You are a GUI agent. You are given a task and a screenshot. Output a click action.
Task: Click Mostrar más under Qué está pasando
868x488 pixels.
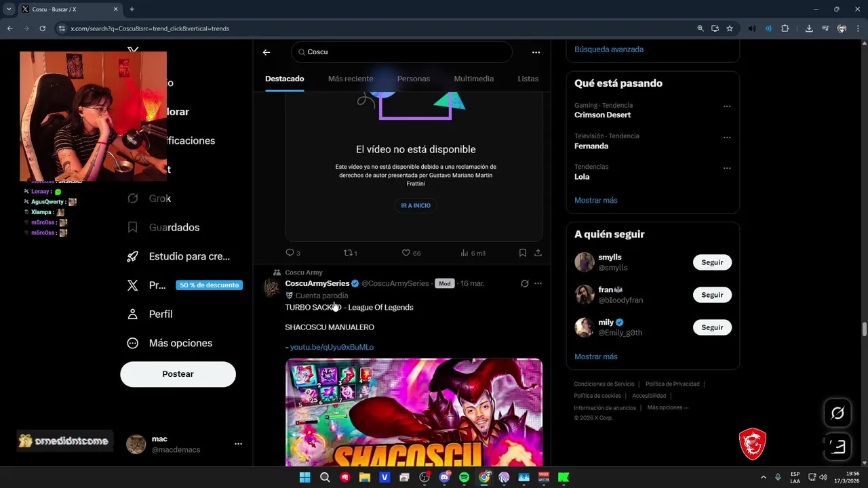point(596,201)
